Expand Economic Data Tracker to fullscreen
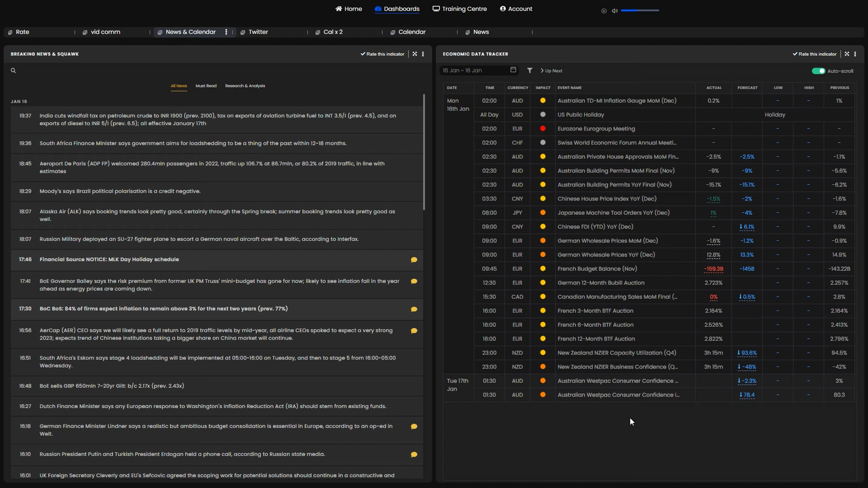 click(x=847, y=54)
